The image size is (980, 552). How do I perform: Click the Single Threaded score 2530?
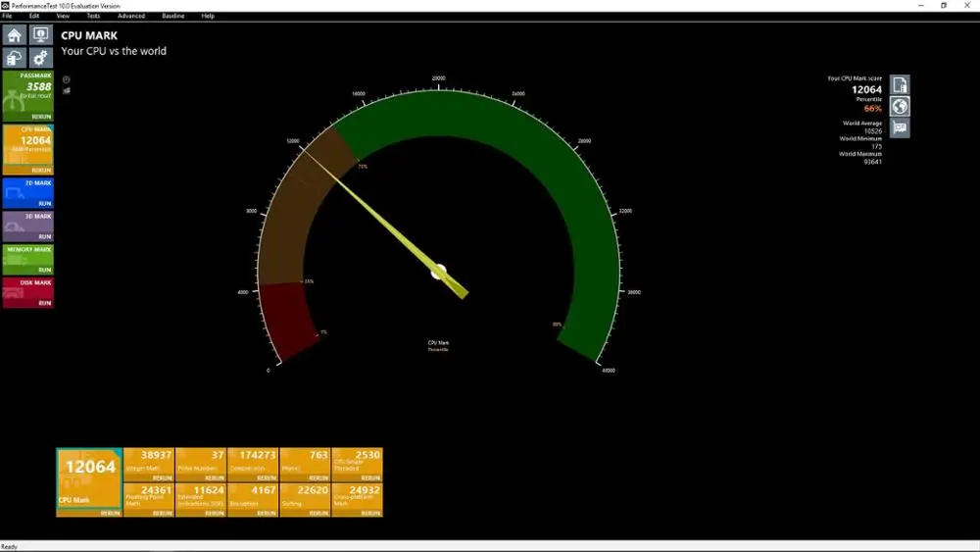(x=367, y=455)
